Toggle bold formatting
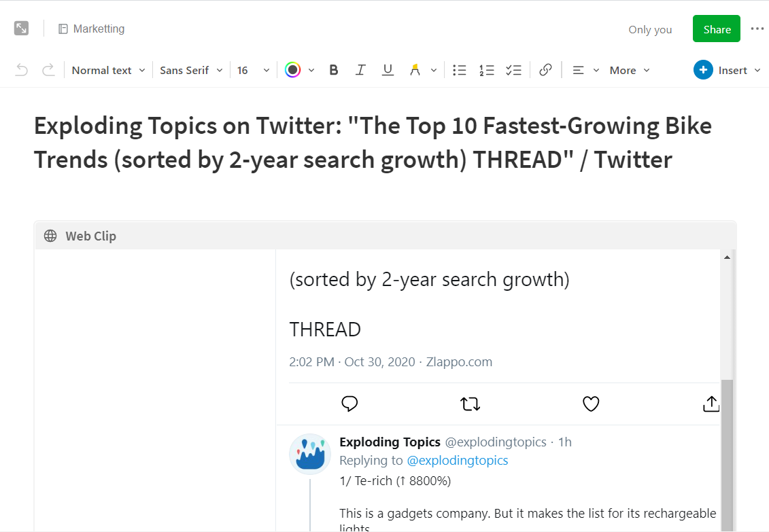 tap(334, 70)
